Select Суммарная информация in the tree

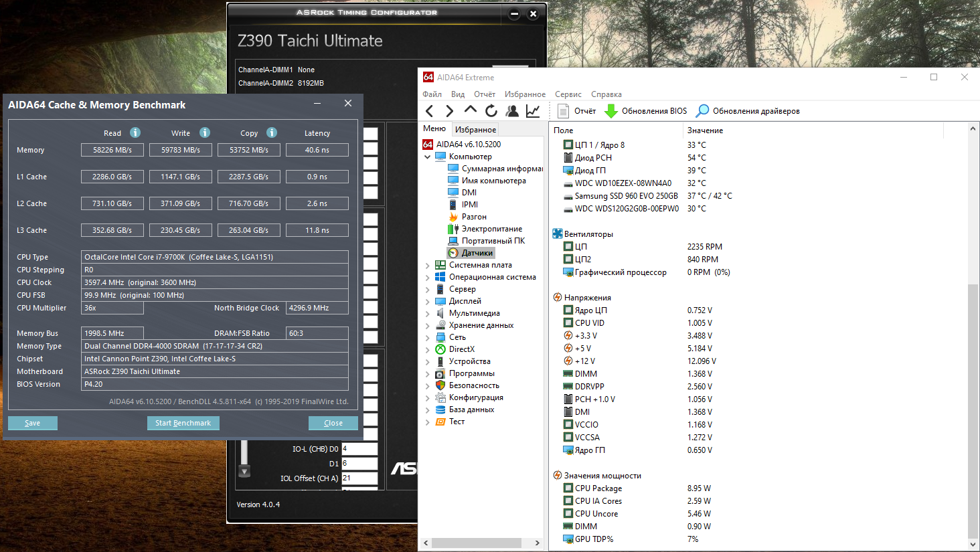tap(496, 169)
